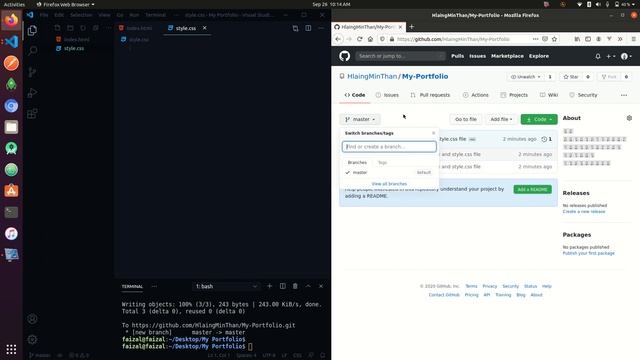The width and height of the screenshot is (640, 360).
Task: Open the Wiki repository tab
Action: [x=549, y=95]
